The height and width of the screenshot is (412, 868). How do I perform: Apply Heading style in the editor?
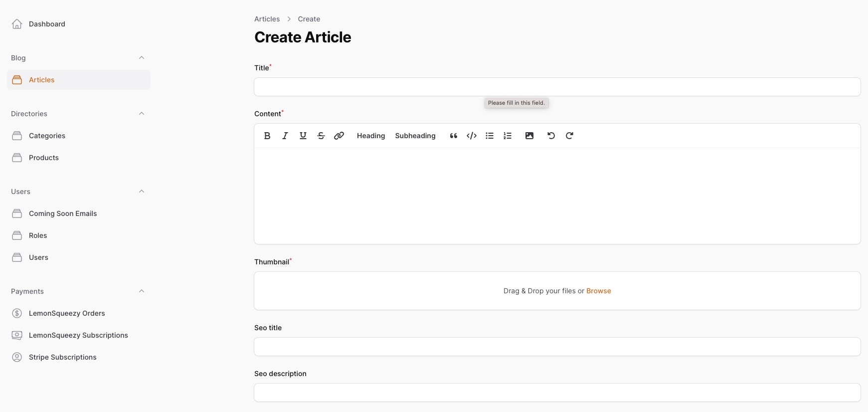pyautogui.click(x=371, y=136)
